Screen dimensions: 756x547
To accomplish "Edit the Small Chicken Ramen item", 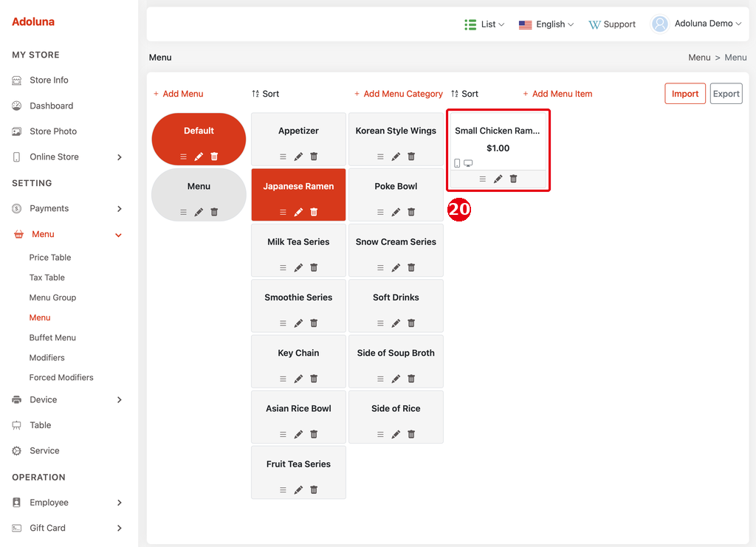I will pyautogui.click(x=498, y=179).
